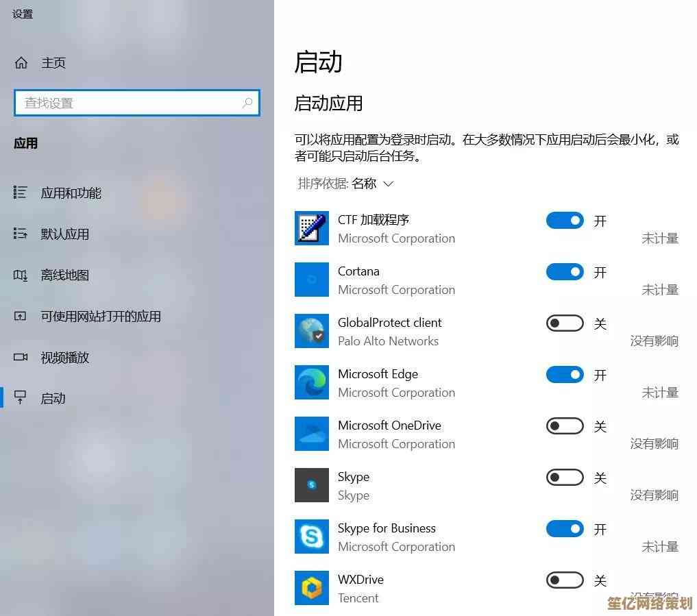The height and width of the screenshot is (616, 697).
Task: Go to 主页 settings home
Action: point(53,63)
